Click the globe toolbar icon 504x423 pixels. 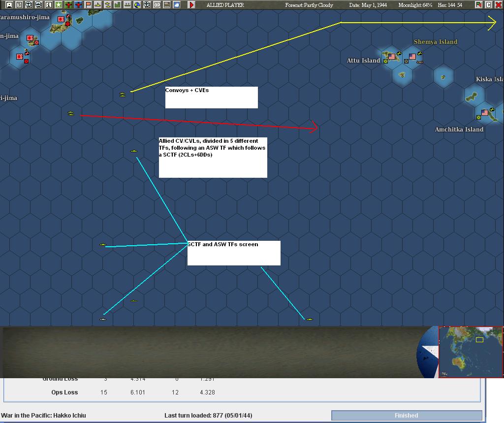tap(137, 4)
